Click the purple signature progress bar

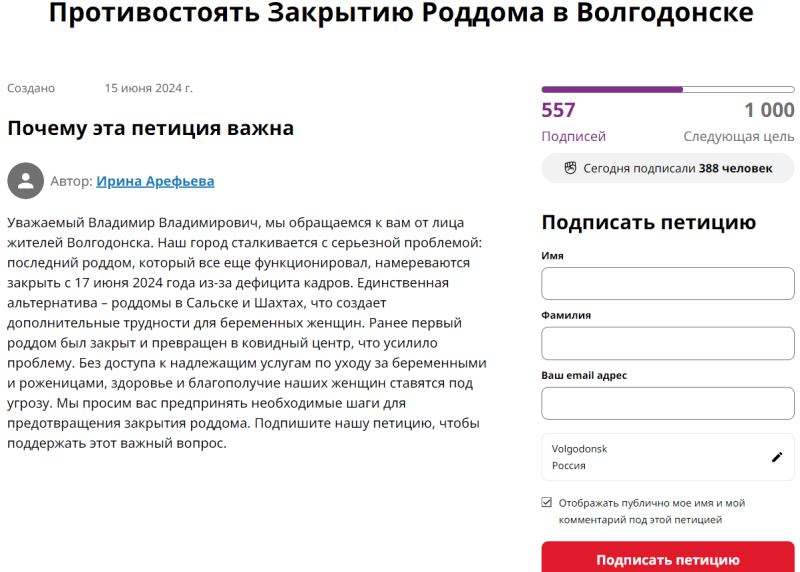coord(667,89)
